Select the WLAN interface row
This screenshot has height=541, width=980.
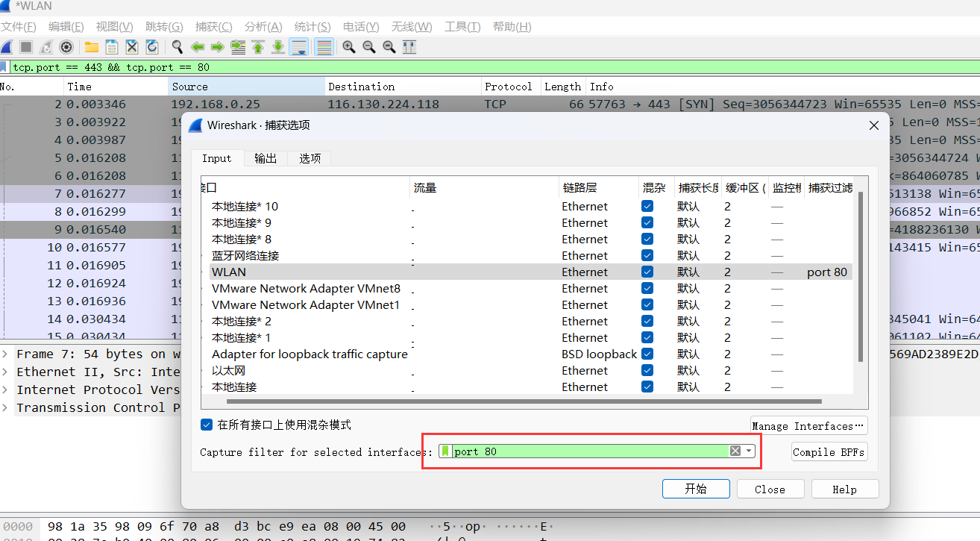527,272
